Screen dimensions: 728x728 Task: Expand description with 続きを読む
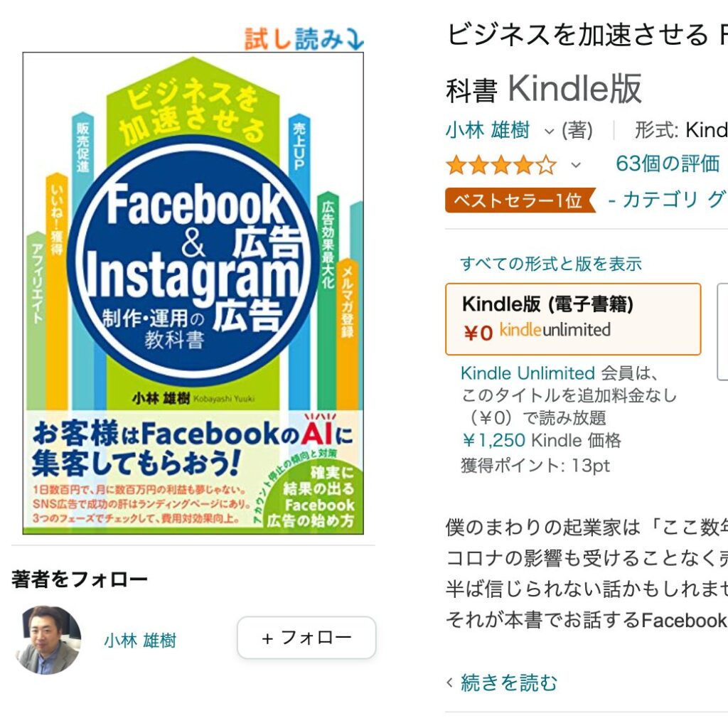pos(508,682)
